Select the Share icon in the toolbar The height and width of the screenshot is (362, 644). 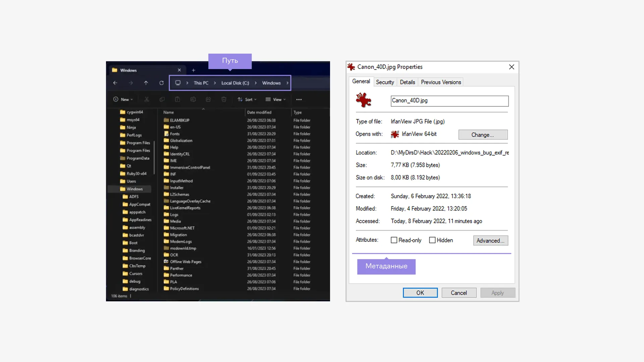click(x=208, y=99)
